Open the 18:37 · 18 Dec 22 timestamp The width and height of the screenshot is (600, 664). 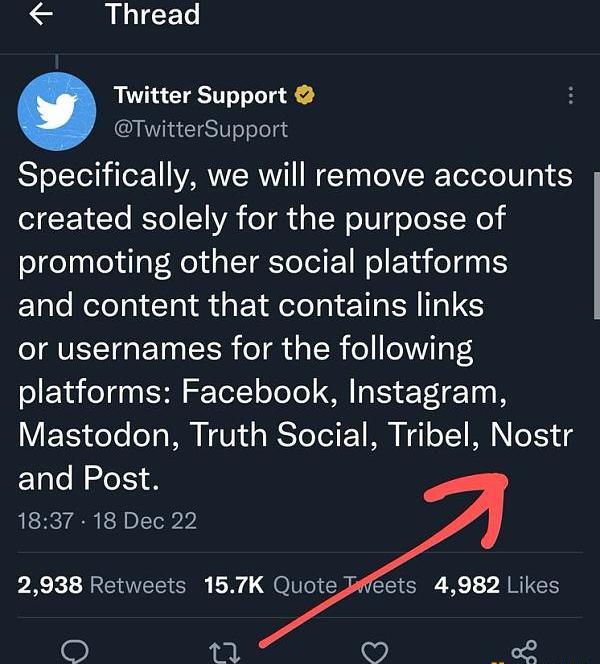(107, 520)
